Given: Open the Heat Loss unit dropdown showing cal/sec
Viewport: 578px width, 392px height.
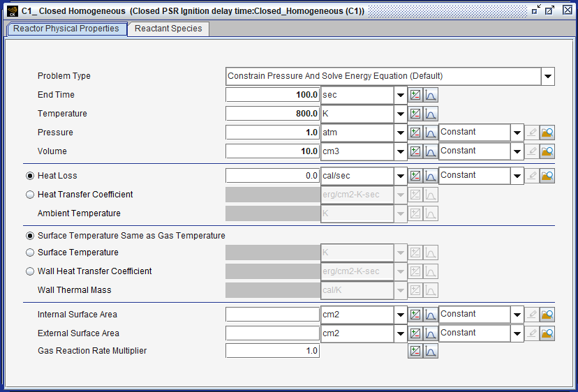Looking at the screenshot, I should click(x=400, y=176).
